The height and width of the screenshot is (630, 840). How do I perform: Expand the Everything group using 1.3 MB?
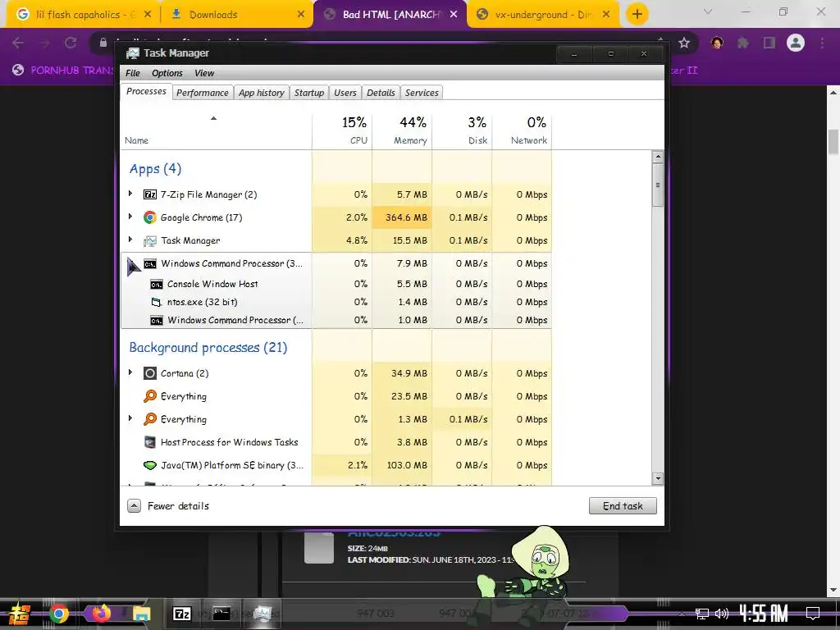click(130, 419)
